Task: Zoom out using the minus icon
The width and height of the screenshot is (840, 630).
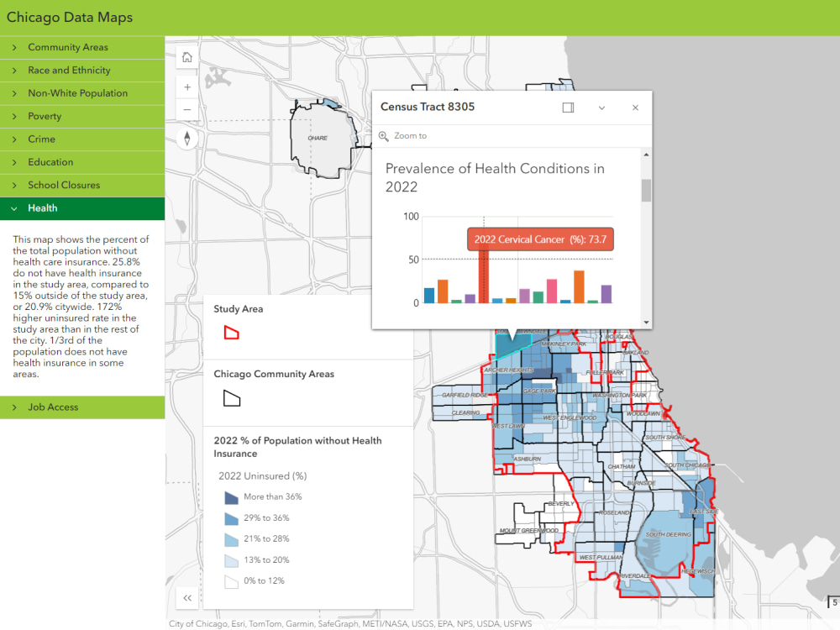Action: 186,108
